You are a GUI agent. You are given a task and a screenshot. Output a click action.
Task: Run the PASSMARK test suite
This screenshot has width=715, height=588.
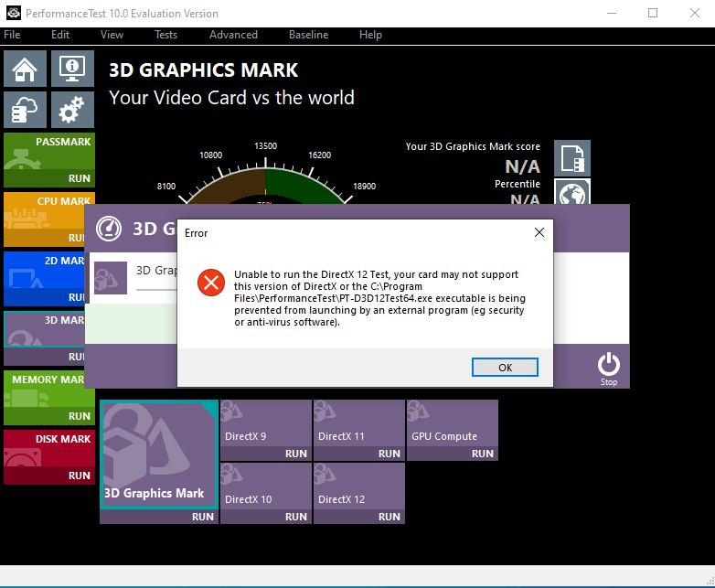(x=80, y=178)
